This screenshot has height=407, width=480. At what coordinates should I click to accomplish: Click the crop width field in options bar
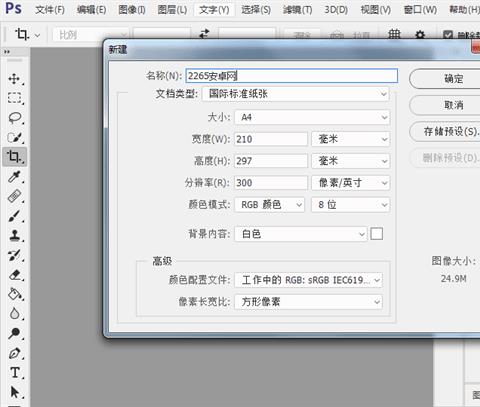(162, 34)
